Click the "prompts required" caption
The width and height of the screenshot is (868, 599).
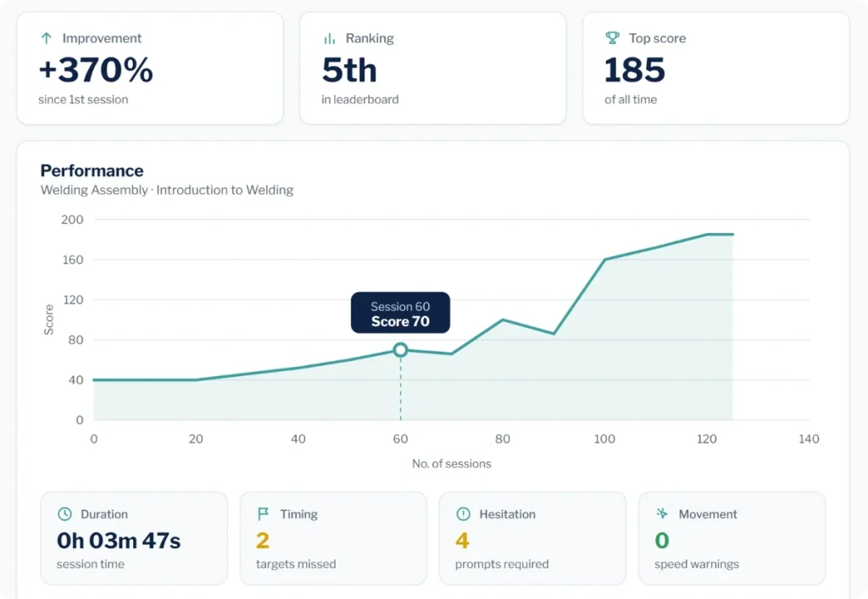coord(502,564)
